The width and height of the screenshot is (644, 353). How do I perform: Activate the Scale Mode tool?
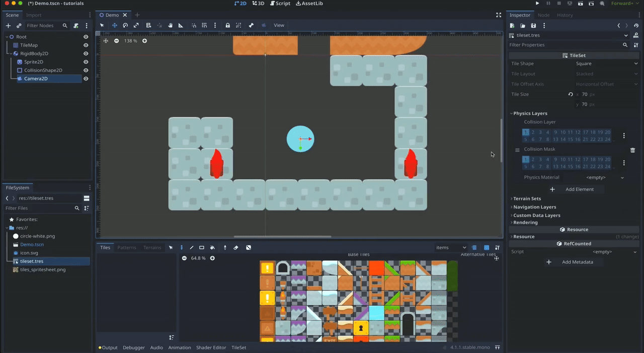point(136,25)
